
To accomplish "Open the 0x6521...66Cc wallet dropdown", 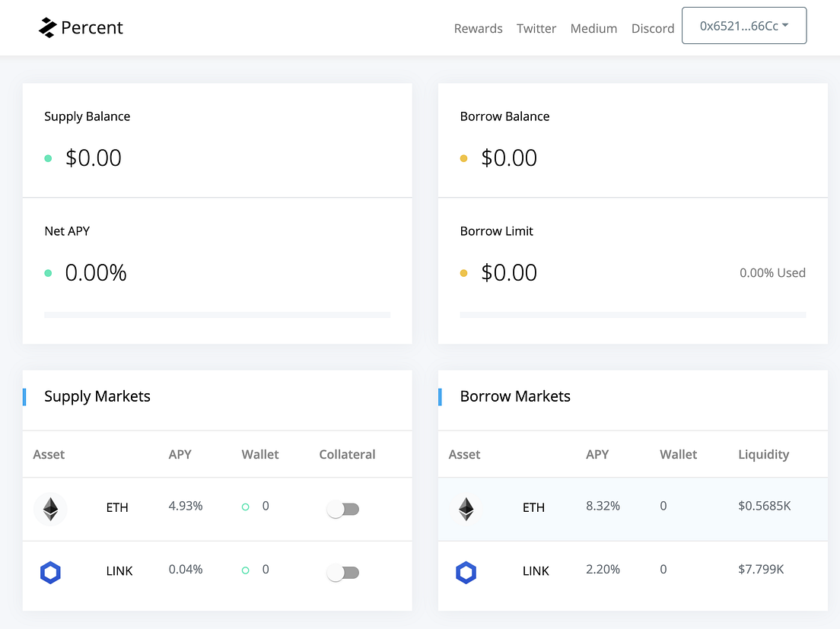I will pyautogui.click(x=744, y=26).
